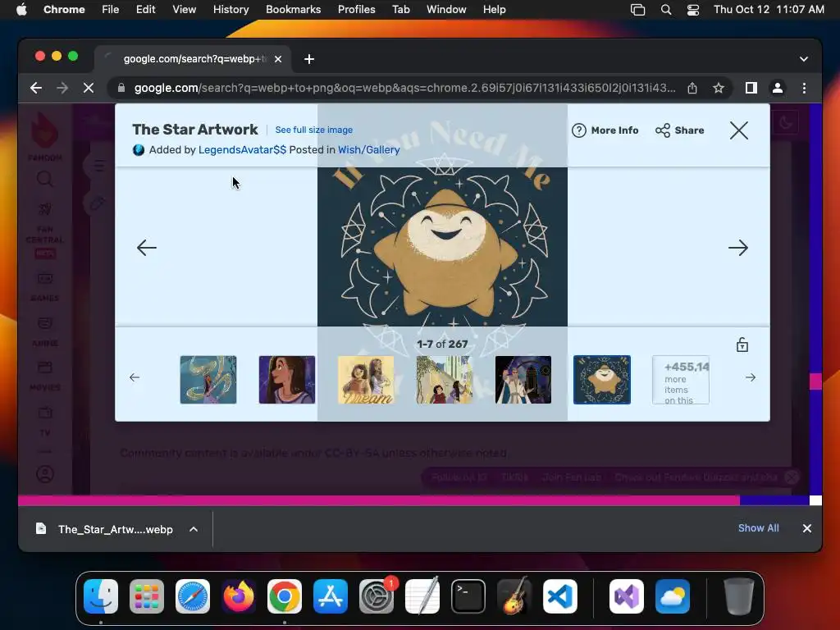Move thumbnail carousel to previous set
Viewport: 840px width, 630px height.
click(x=135, y=377)
